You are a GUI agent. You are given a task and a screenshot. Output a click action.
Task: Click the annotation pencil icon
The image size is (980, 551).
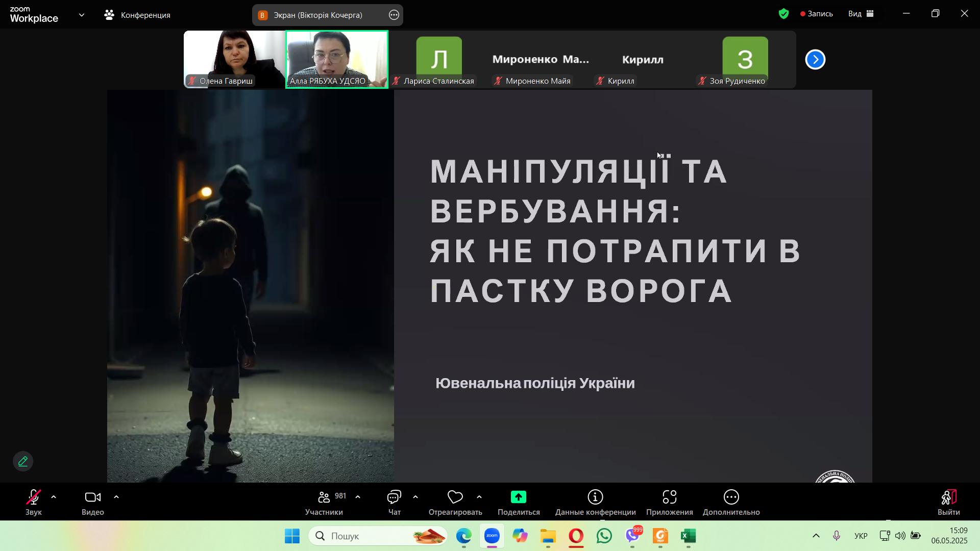pyautogui.click(x=23, y=462)
